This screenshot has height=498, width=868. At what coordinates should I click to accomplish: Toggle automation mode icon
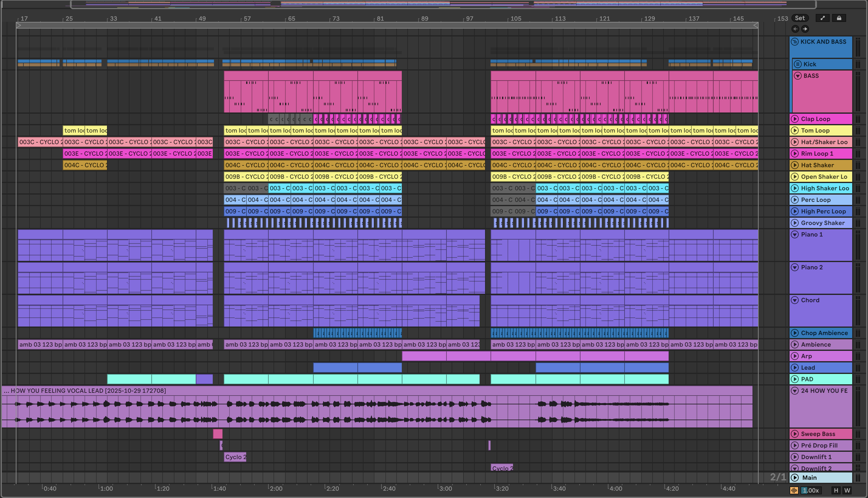coord(822,18)
